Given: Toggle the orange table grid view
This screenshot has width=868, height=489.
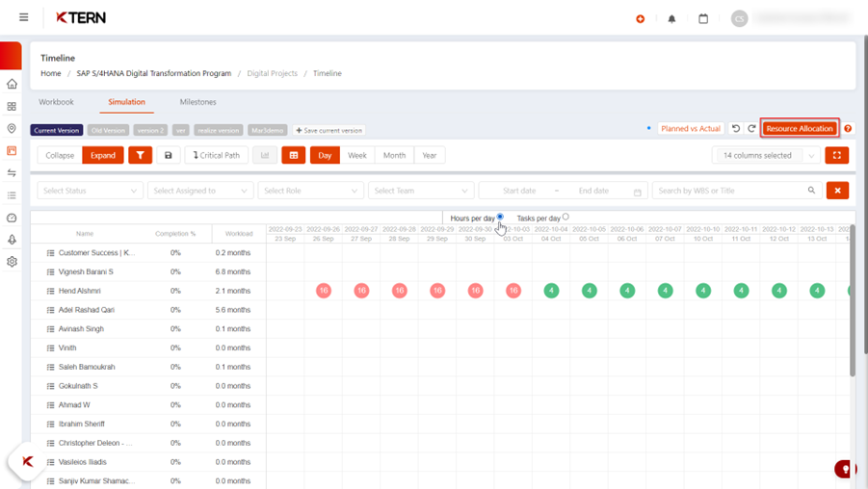Looking at the screenshot, I should point(294,155).
